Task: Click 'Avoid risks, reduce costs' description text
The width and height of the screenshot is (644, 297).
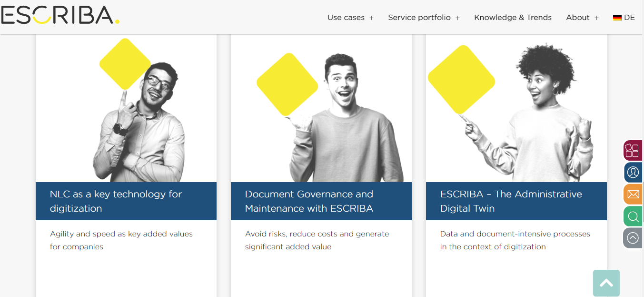Action: 317,240
